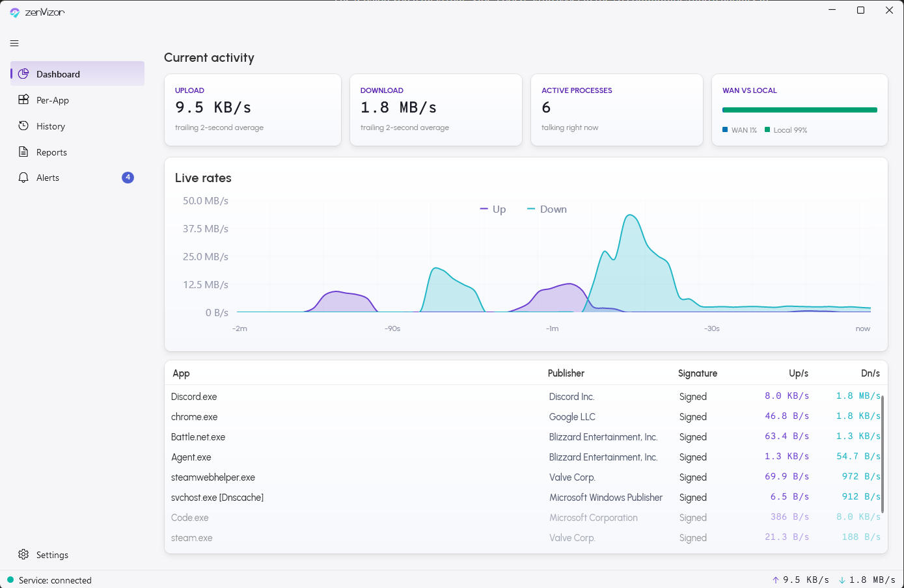Viewport: 904px width, 588px height.
Task: Open the hamburger navigation menu
Action: 14,44
